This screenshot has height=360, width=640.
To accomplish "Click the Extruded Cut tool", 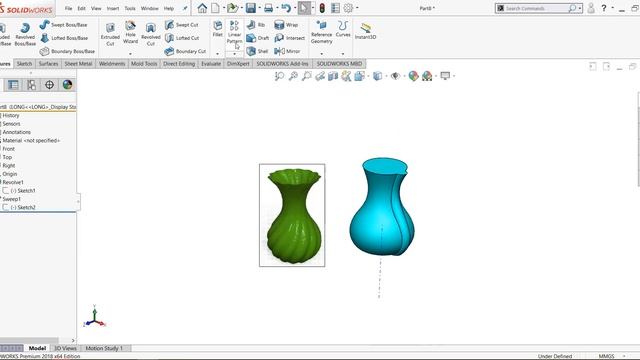I will [x=110, y=34].
